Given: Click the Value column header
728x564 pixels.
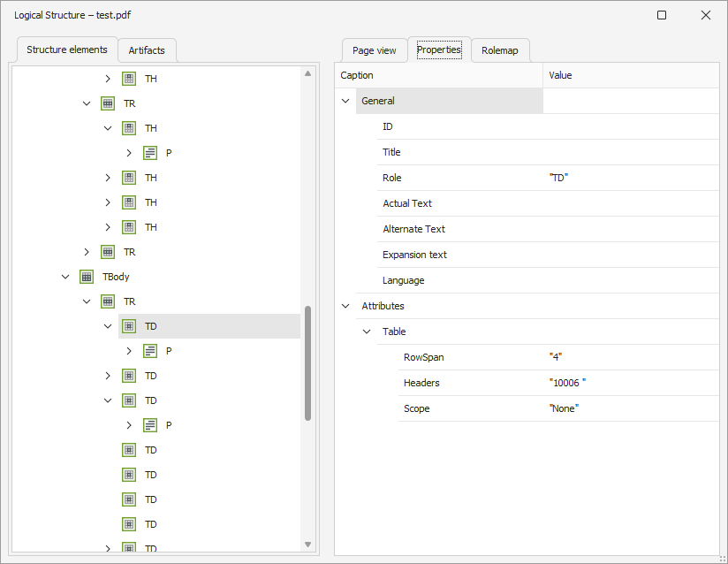Looking at the screenshot, I should point(631,75).
